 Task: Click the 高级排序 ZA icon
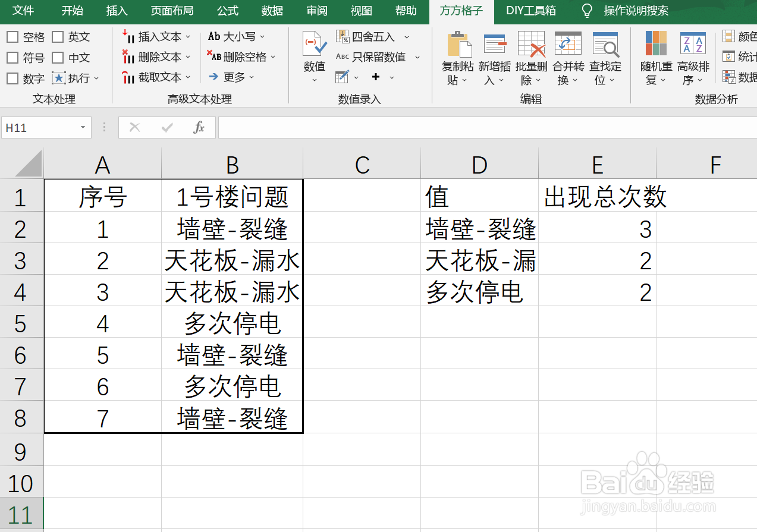click(x=693, y=44)
